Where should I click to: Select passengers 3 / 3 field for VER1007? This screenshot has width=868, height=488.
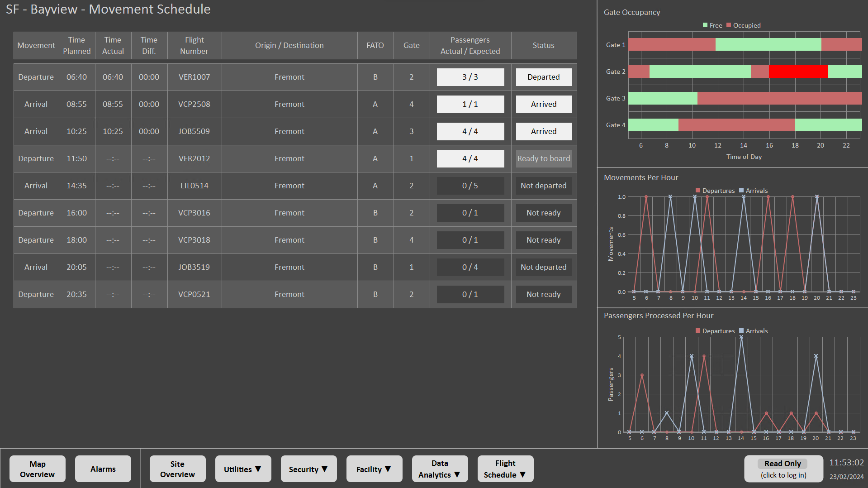click(x=470, y=77)
